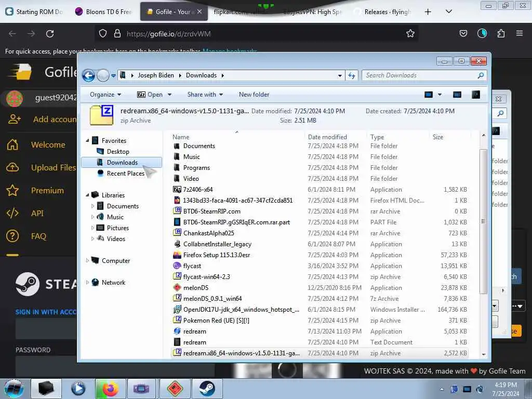
Task: Bookmark this page with star icon
Action: click(410, 34)
